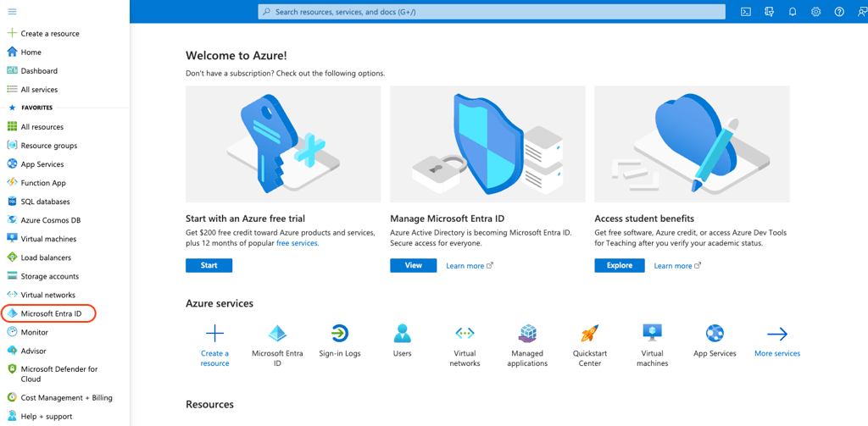Screen dimensions: 868x426
Task: Click the Create a resource plus icon in sidebar
Action: [x=12, y=33]
